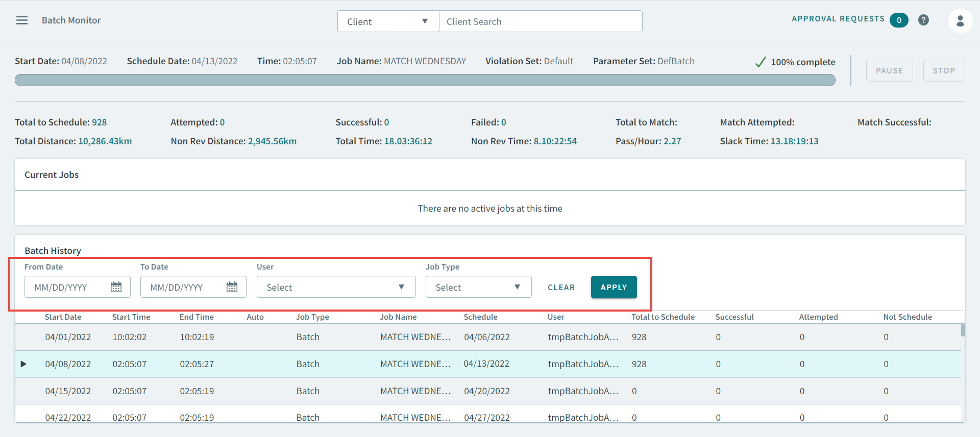Click the Apply filter button
Screen dimensions: 980x437
pyautogui.click(x=614, y=287)
